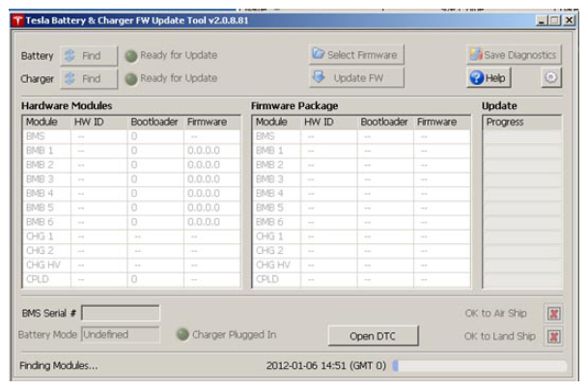588x390 pixels.
Task: Select BMS row in Firmware Package
Action: tap(361, 136)
